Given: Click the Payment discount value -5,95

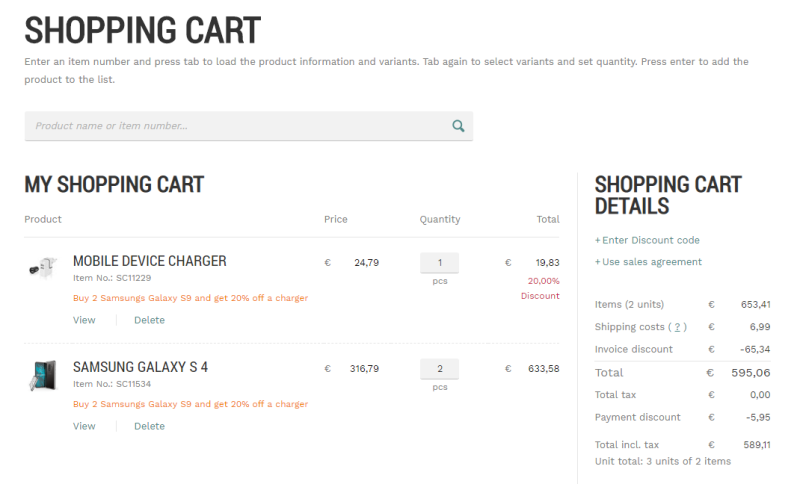Looking at the screenshot, I should [x=758, y=417].
